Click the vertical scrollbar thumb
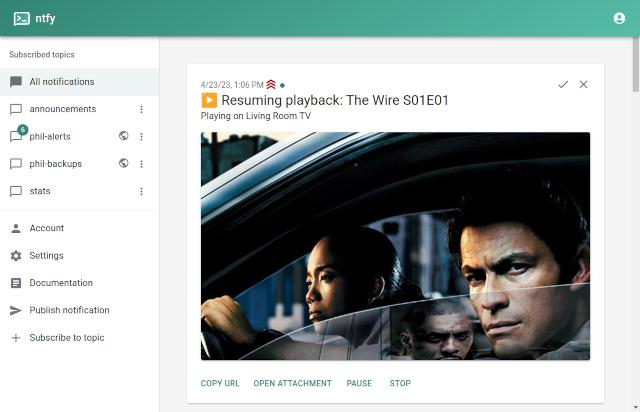The height and width of the screenshot is (412, 640). 636,64
